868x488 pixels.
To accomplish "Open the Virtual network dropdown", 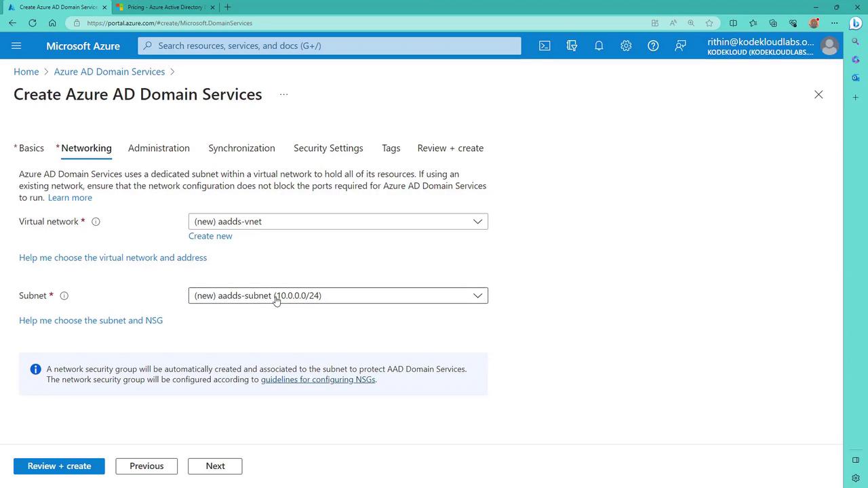I will point(338,222).
